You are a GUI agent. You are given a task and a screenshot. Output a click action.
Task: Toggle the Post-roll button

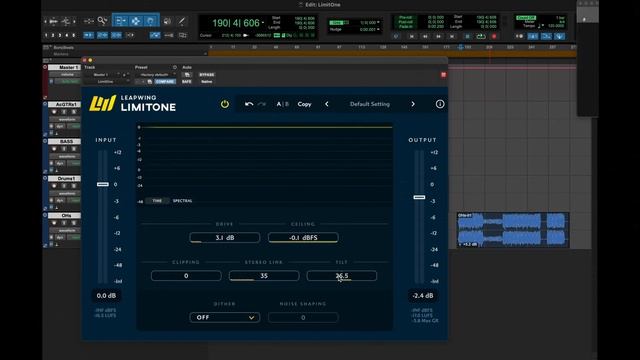(x=405, y=22)
